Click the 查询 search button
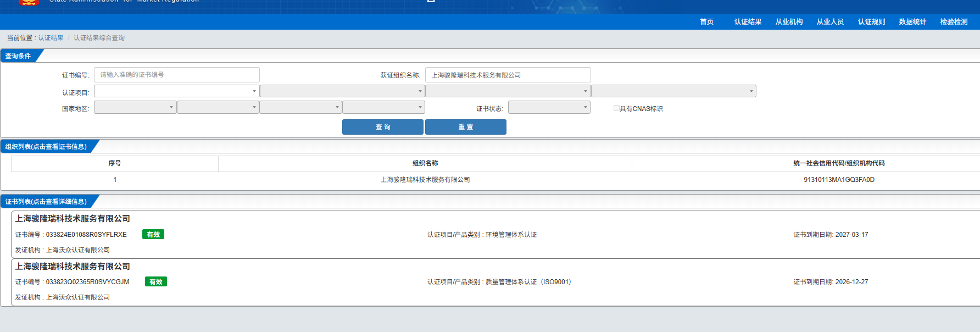This screenshot has width=980, height=332. point(383,127)
